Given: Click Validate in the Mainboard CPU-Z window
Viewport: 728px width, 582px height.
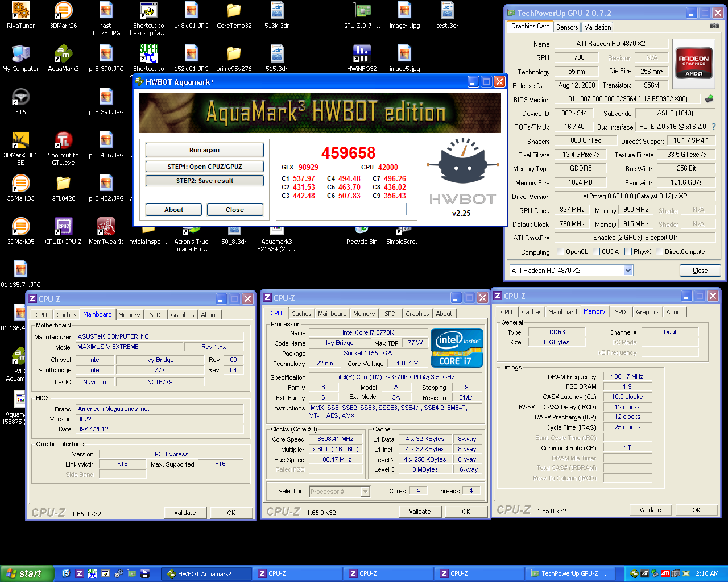Looking at the screenshot, I should (x=185, y=513).
